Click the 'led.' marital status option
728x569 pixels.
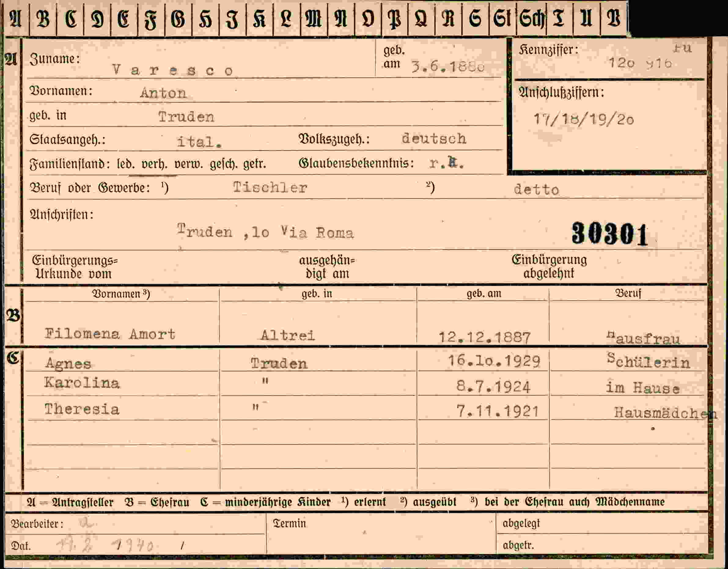[x=126, y=164]
